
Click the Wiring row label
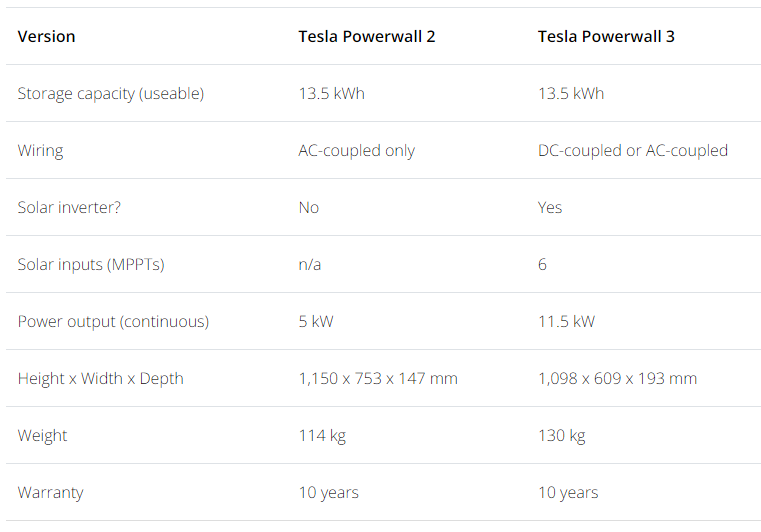(40, 151)
